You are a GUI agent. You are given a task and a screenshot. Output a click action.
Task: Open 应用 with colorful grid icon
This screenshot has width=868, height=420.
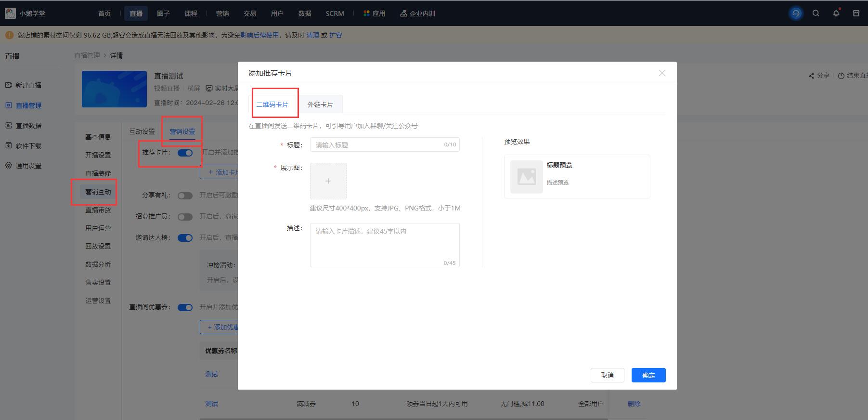[x=374, y=13]
